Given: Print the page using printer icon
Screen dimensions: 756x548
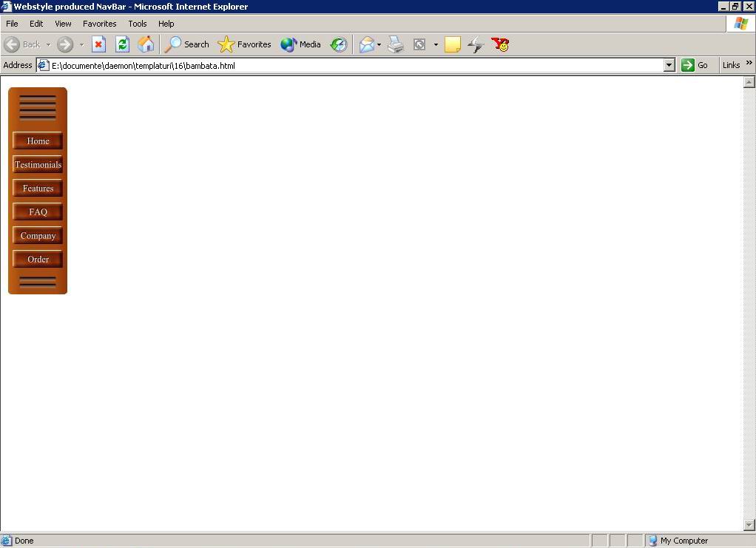Looking at the screenshot, I should coord(396,44).
